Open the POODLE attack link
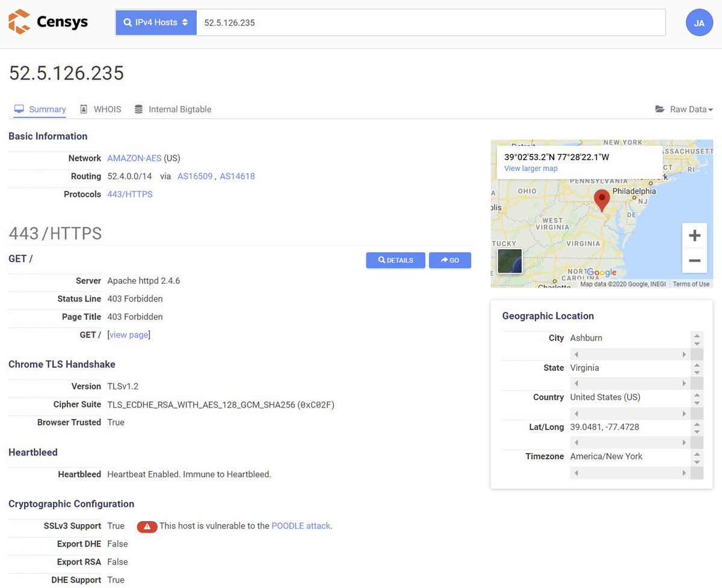 tap(301, 526)
